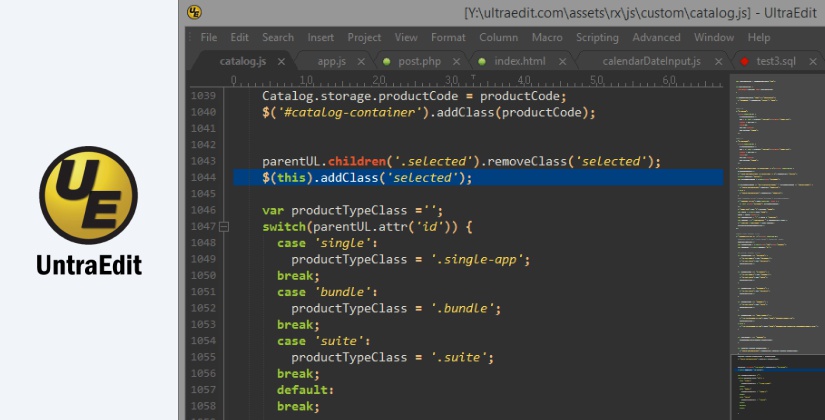Open the Scripting menu
The width and height of the screenshot is (825, 420).
point(597,37)
